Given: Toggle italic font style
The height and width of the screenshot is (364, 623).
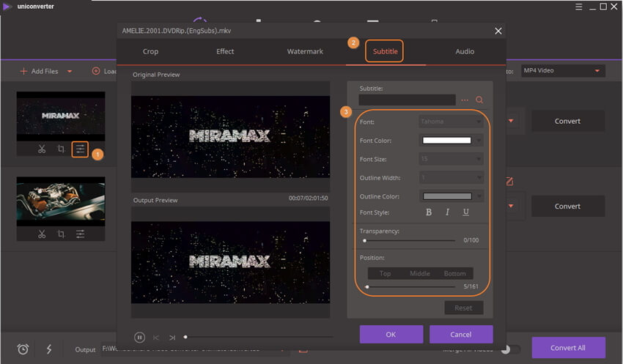Looking at the screenshot, I should click(447, 212).
